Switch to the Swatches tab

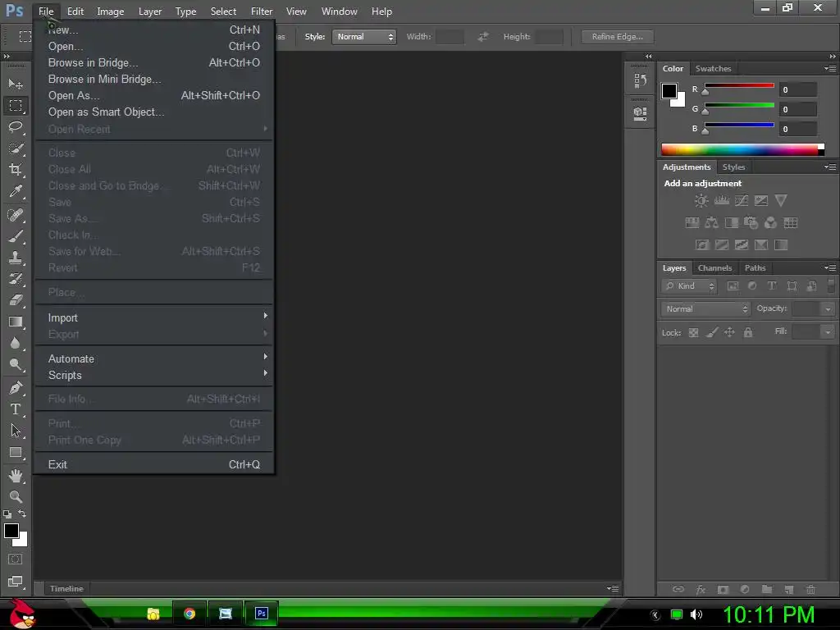[x=713, y=69]
